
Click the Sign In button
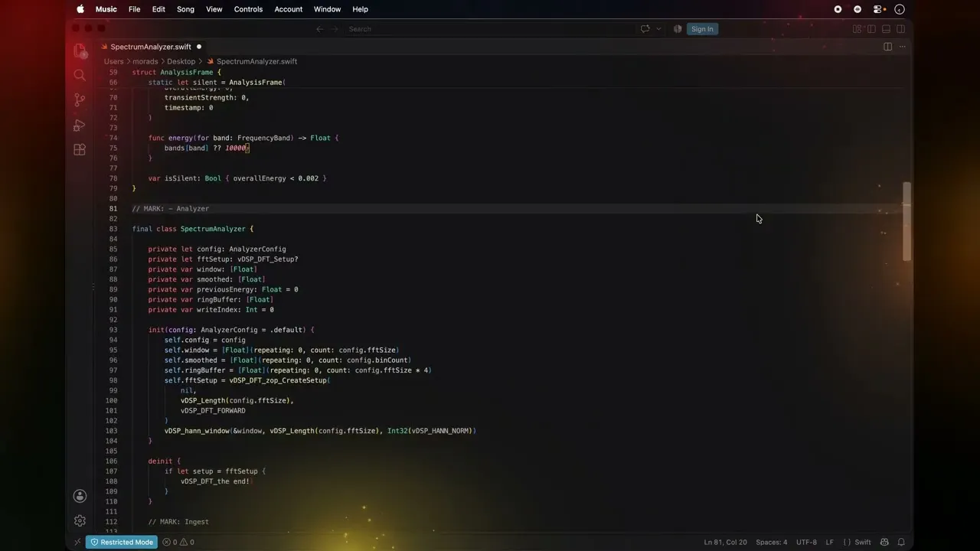[702, 29]
